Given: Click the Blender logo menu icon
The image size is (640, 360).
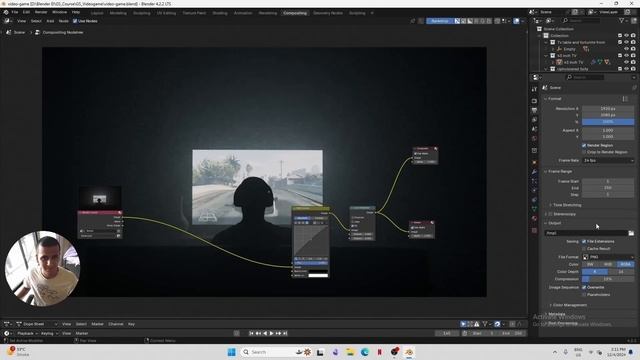Looking at the screenshot, I should tap(6, 12).
